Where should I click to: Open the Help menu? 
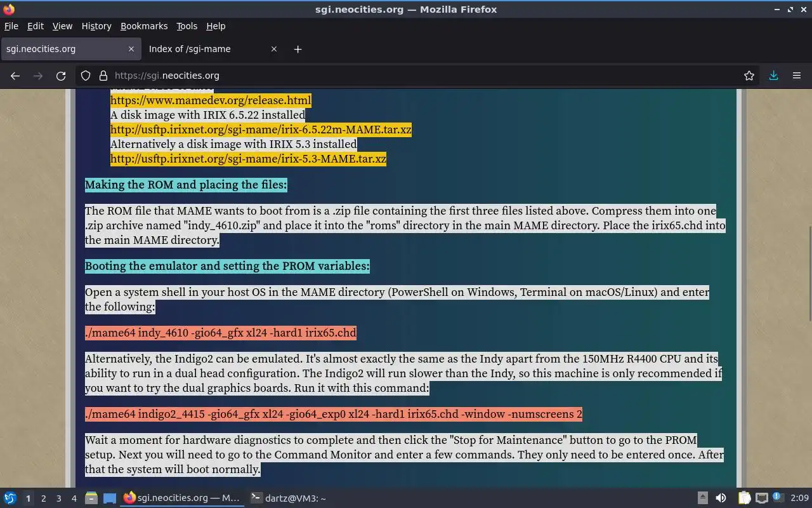(x=216, y=26)
